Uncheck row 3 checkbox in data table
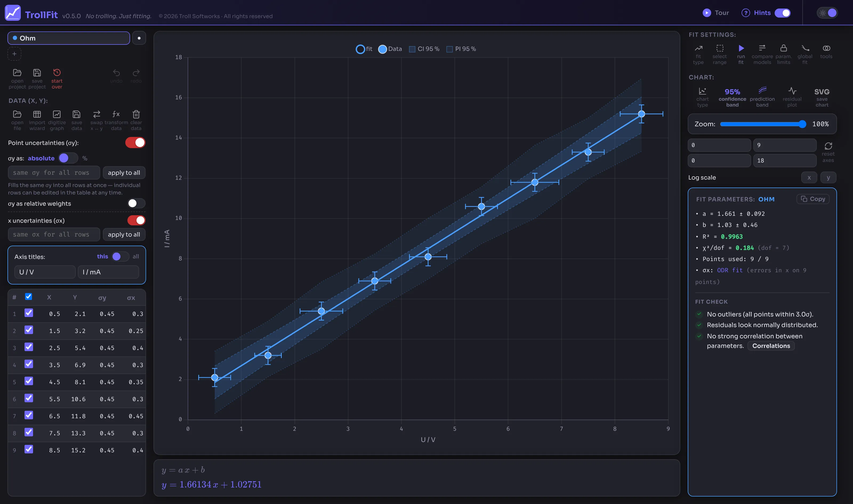The image size is (853, 504). point(29,347)
